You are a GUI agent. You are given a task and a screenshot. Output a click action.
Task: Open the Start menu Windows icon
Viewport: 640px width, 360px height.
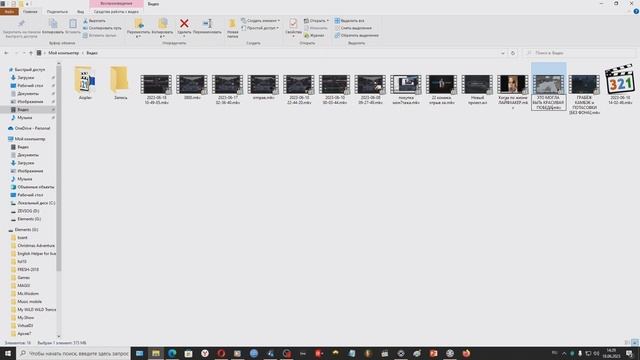coord(8,353)
